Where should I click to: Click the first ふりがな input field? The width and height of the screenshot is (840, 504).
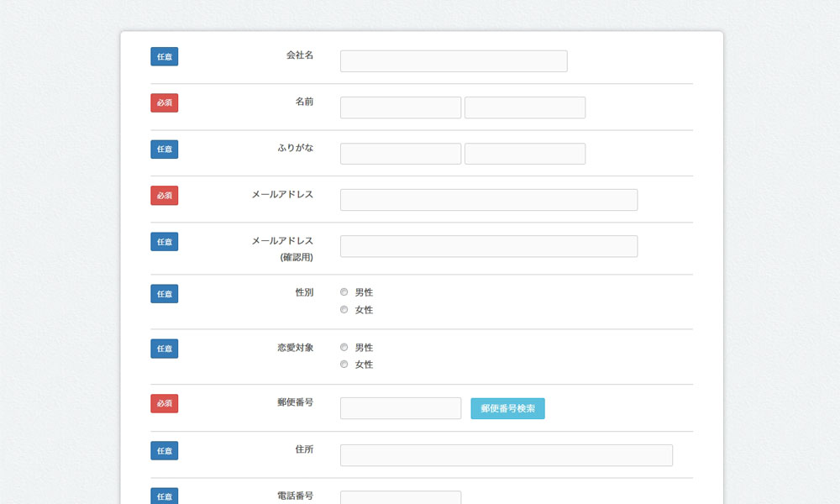(x=401, y=154)
